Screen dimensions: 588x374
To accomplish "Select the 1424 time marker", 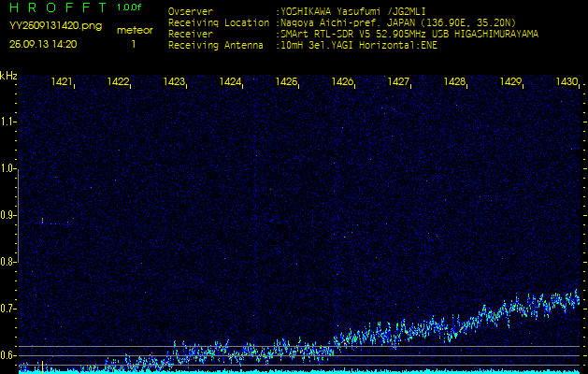I will [231, 82].
